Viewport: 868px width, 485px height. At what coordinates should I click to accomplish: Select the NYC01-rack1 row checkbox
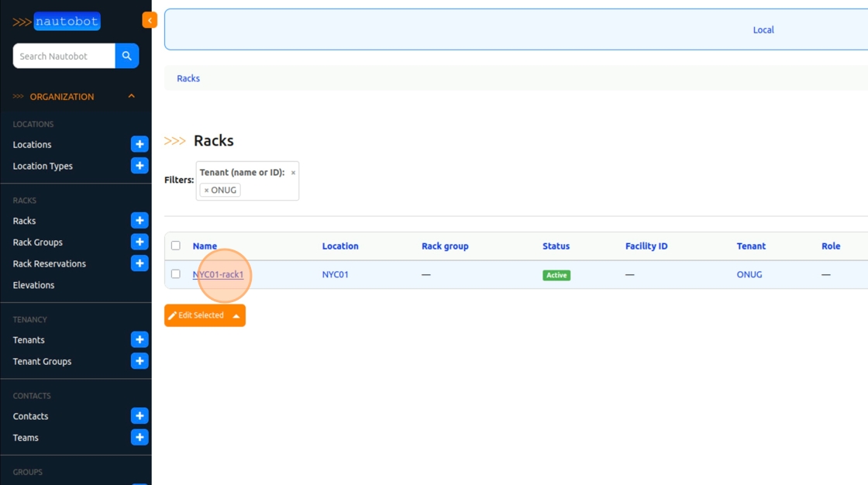click(x=175, y=273)
